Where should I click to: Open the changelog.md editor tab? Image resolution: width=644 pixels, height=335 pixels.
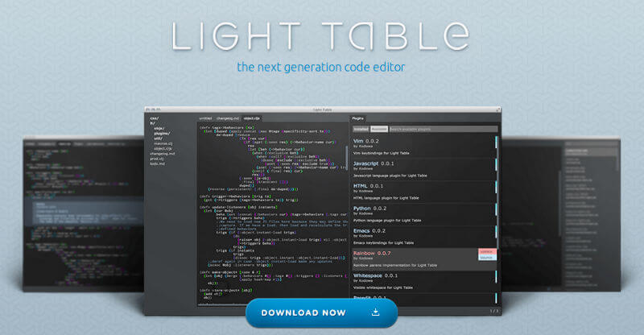pyautogui.click(x=227, y=118)
